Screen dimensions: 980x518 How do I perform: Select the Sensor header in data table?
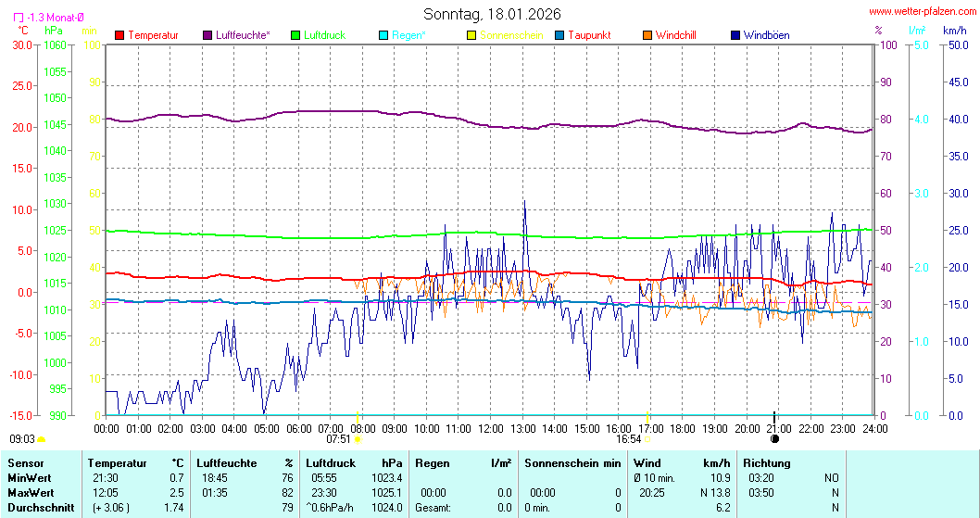coord(26,462)
